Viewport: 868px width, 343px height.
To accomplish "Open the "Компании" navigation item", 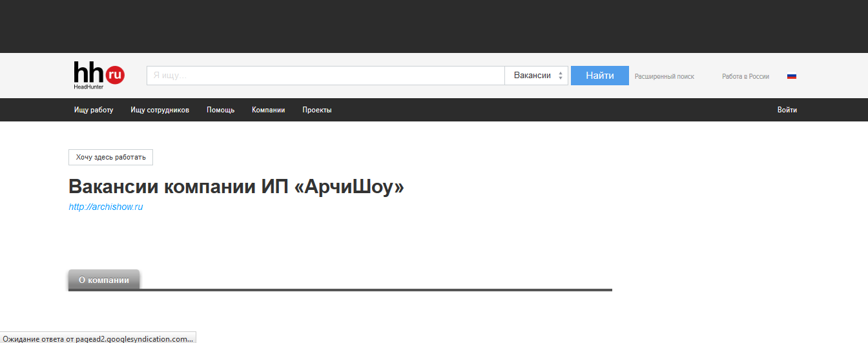I will pyautogui.click(x=268, y=110).
